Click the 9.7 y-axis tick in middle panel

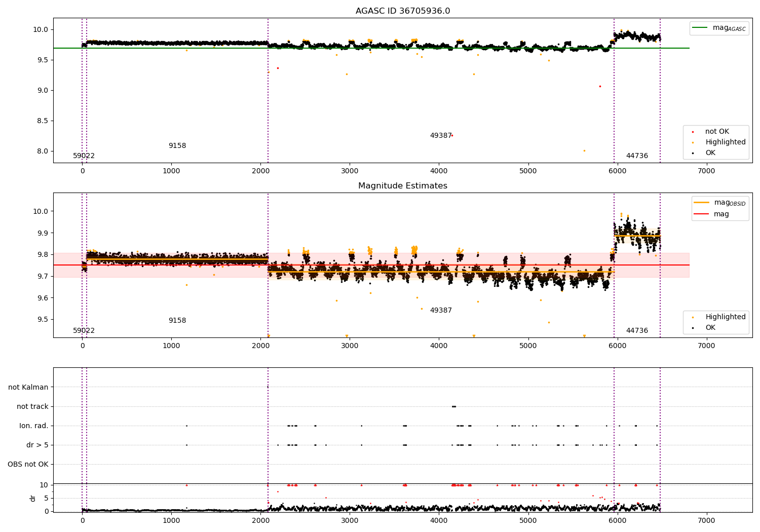(42, 276)
